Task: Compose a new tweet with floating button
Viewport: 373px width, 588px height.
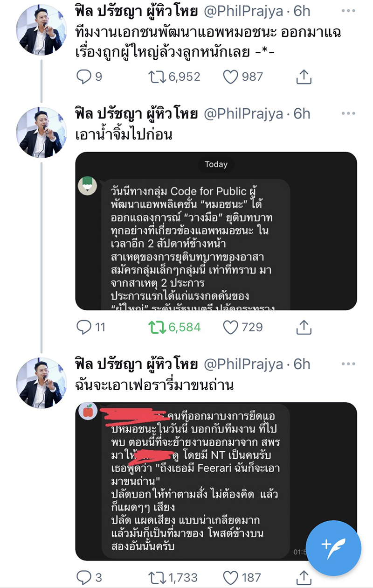Action: [333, 548]
